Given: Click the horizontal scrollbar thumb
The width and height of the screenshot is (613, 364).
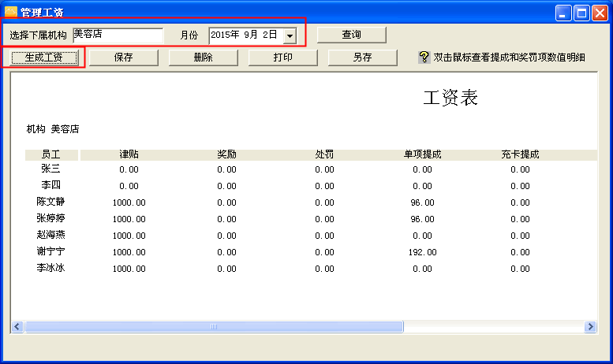Looking at the screenshot, I should coord(214,326).
